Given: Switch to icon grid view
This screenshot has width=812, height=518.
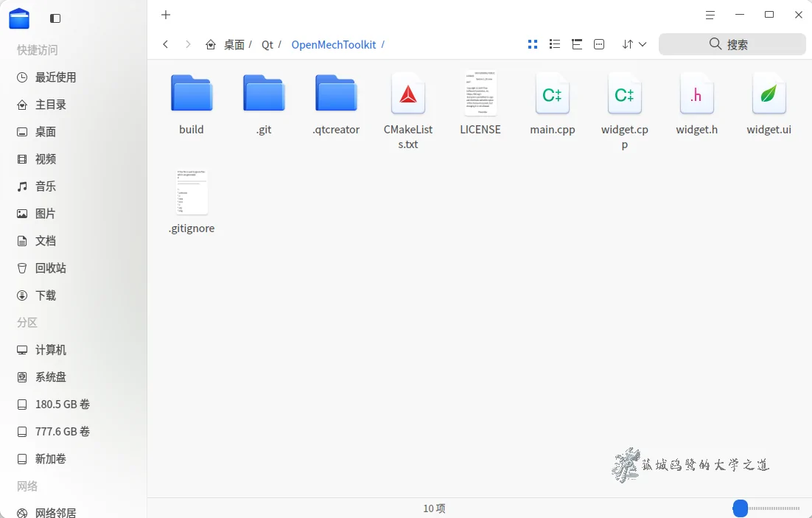Looking at the screenshot, I should click(533, 44).
